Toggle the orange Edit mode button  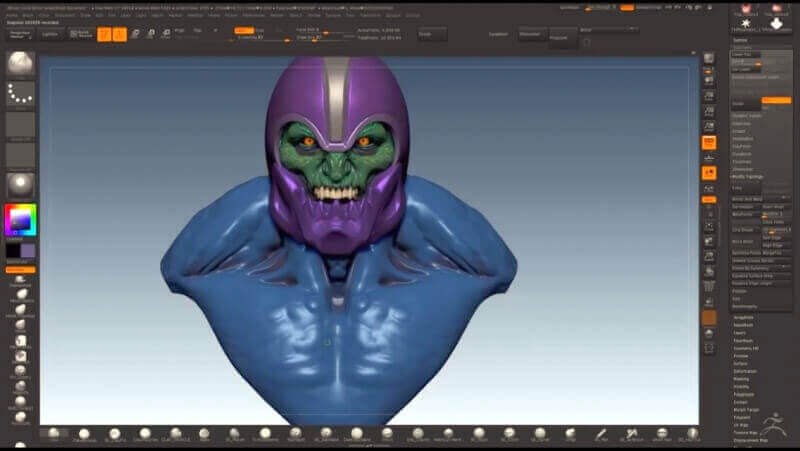(x=104, y=34)
